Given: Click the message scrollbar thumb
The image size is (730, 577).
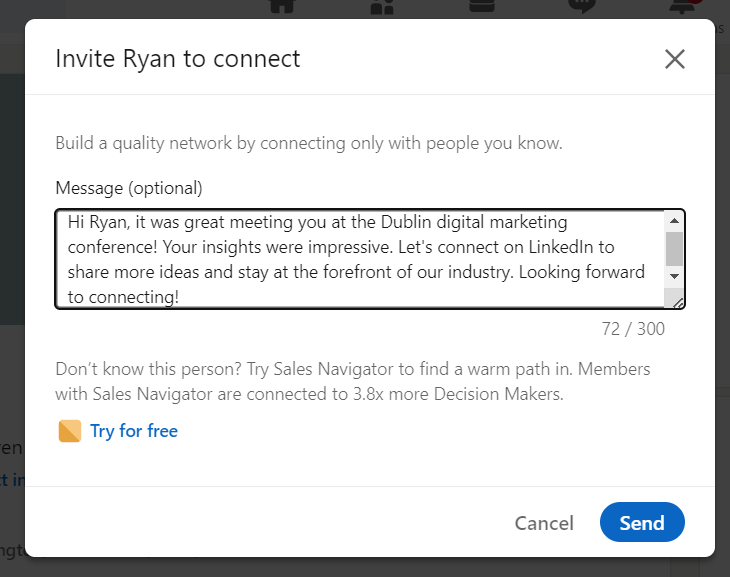Looking at the screenshot, I should click(x=674, y=248).
